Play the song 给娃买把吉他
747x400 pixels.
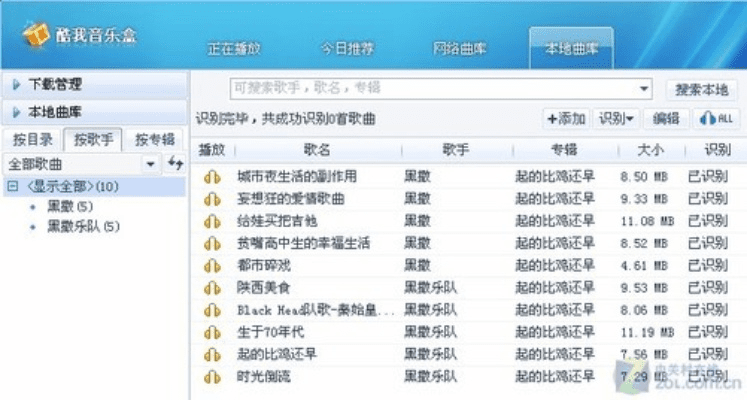click(x=212, y=222)
